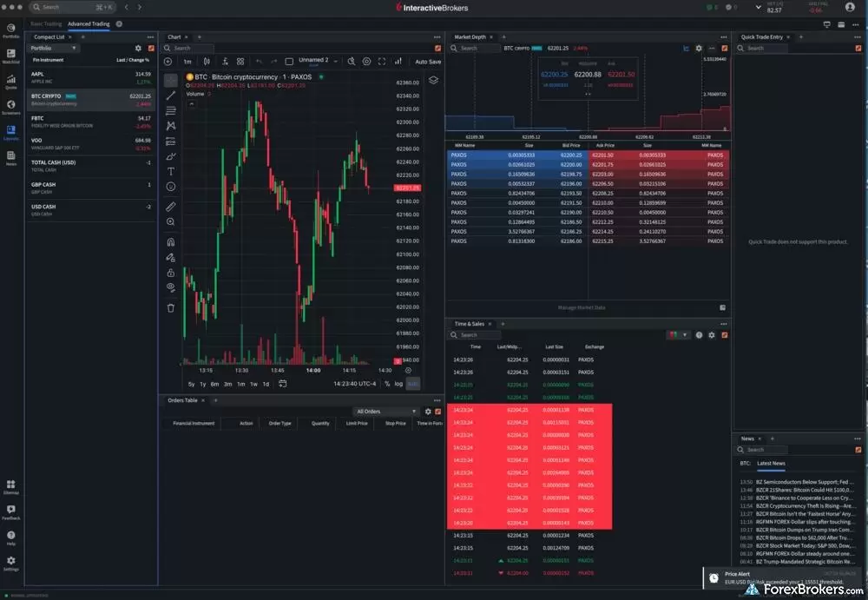This screenshot has width=868, height=600.
Task: Toggle auto scale on chart
Action: coord(413,384)
